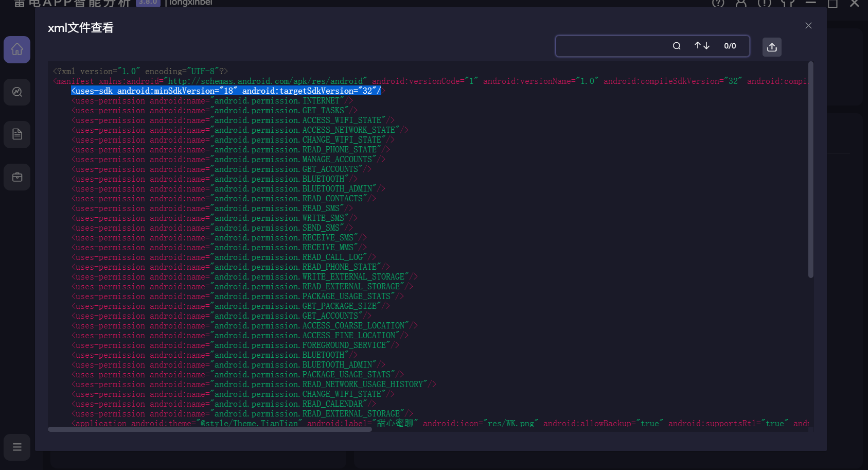Image resolution: width=868 pixels, height=470 pixels.
Task: Click the WRITE_SMS permission line
Action: click(214, 218)
